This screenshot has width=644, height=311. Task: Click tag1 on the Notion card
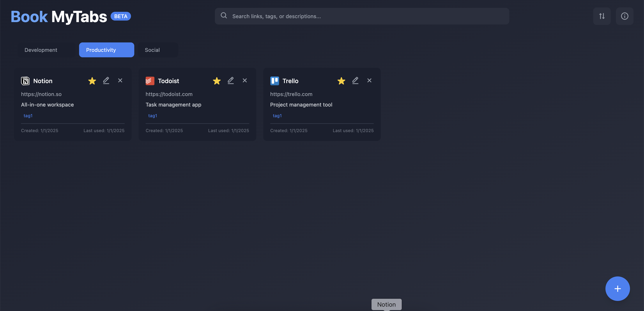pyautogui.click(x=28, y=115)
